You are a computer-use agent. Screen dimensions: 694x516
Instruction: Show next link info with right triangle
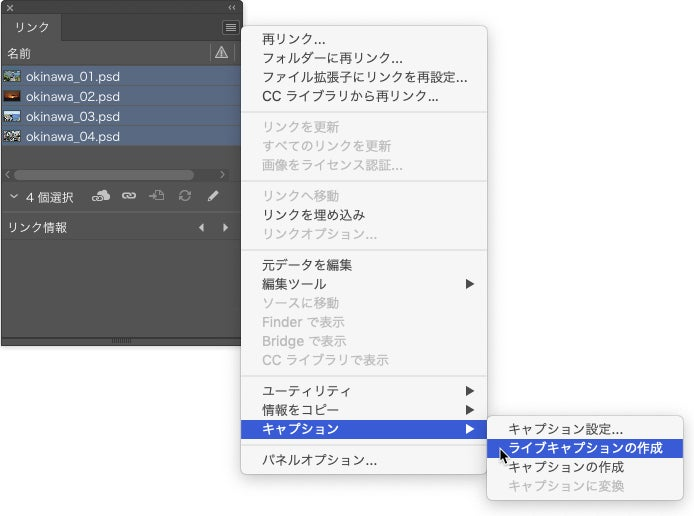click(x=225, y=227)
